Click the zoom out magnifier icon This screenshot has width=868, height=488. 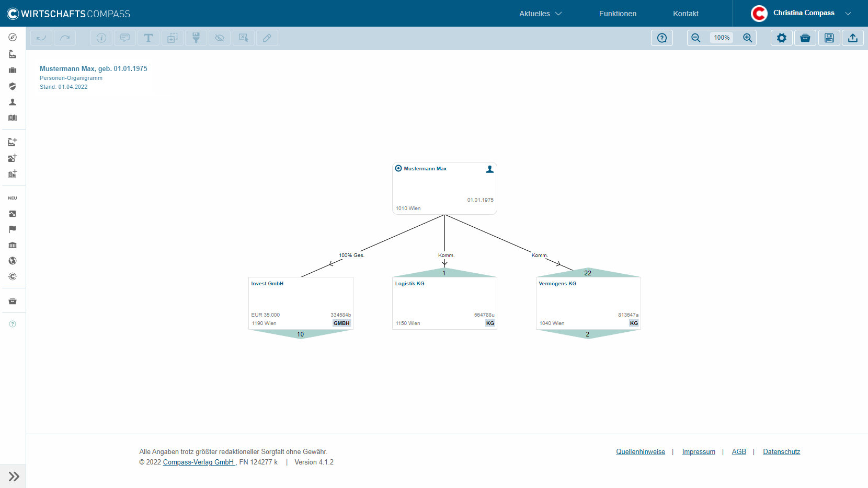[695, 38]
